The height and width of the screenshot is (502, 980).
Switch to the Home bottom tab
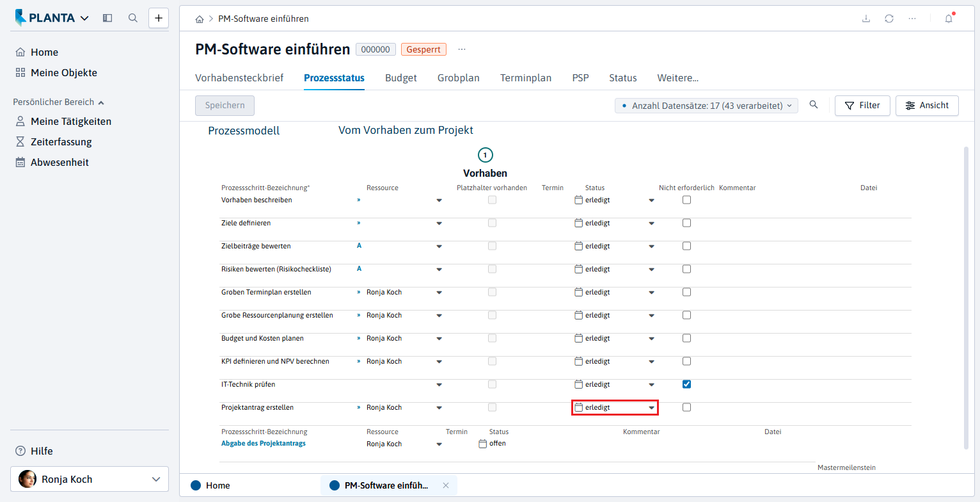click(210, 485)
